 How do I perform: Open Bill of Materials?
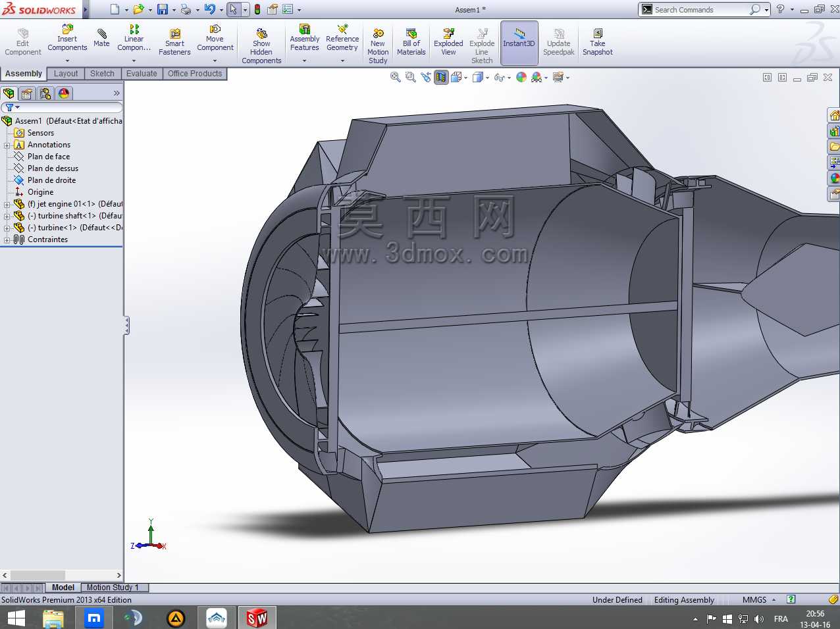coord(411,41)
